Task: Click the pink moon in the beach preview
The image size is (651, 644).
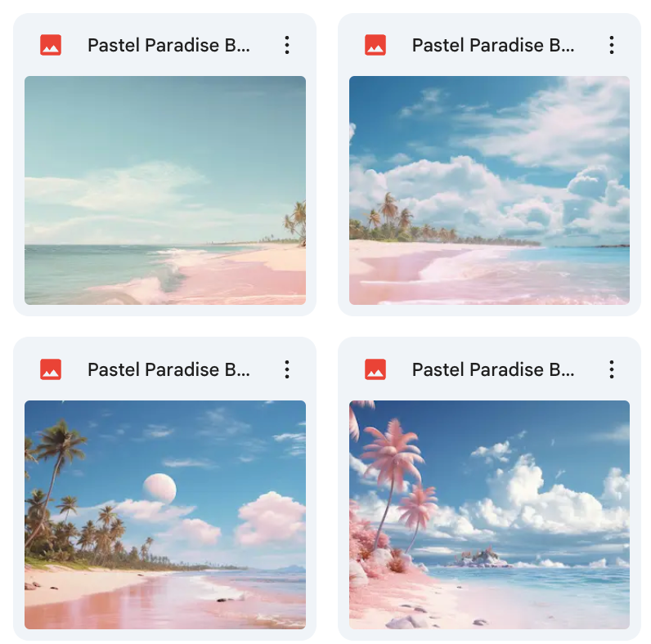Action: pyautogui.click(x=159, y=489)
